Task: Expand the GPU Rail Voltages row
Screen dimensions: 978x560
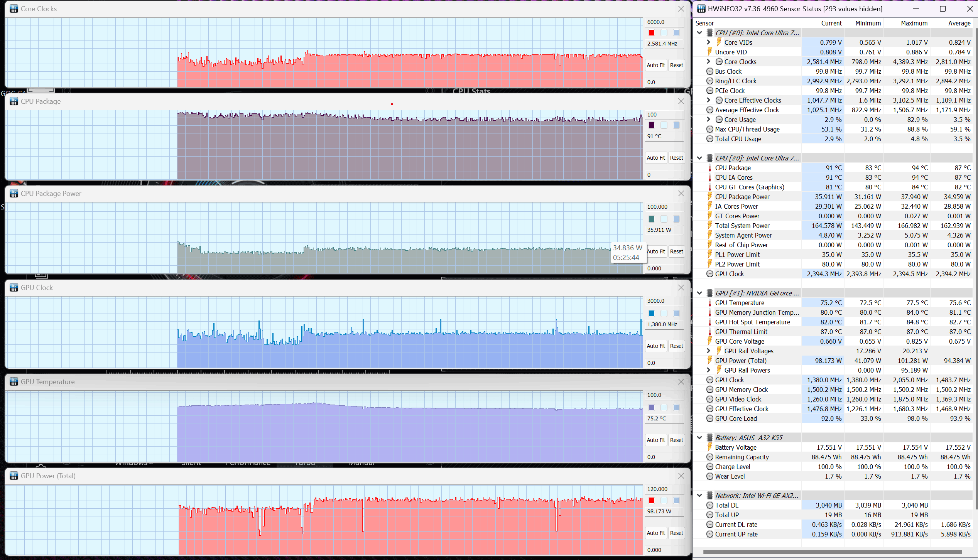Action: tap(708, 351)
